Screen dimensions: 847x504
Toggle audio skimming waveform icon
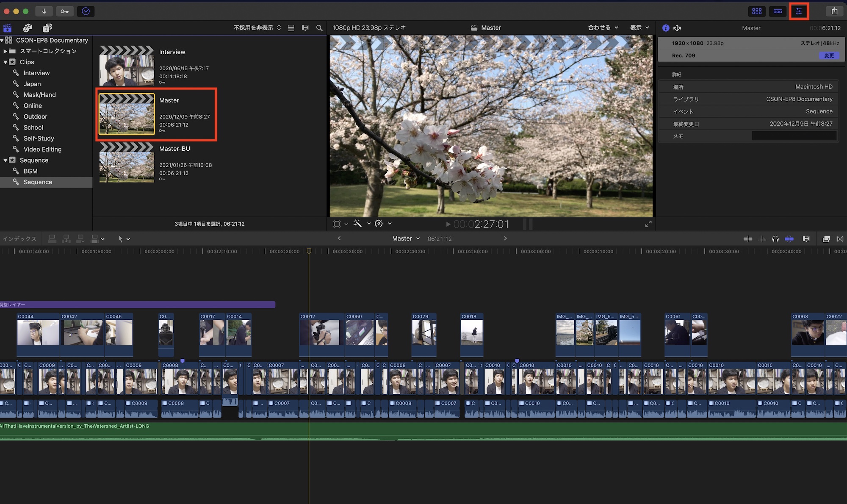(761, 239)
